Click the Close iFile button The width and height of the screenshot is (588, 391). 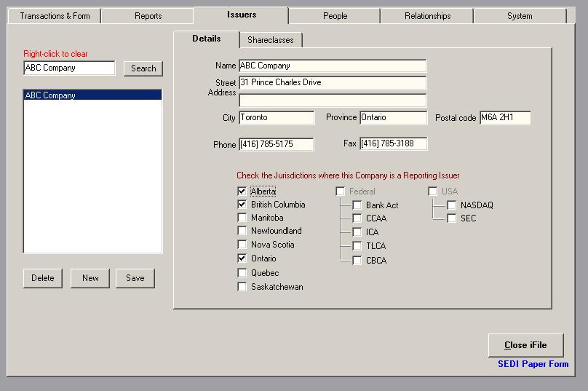click(525, 345)
